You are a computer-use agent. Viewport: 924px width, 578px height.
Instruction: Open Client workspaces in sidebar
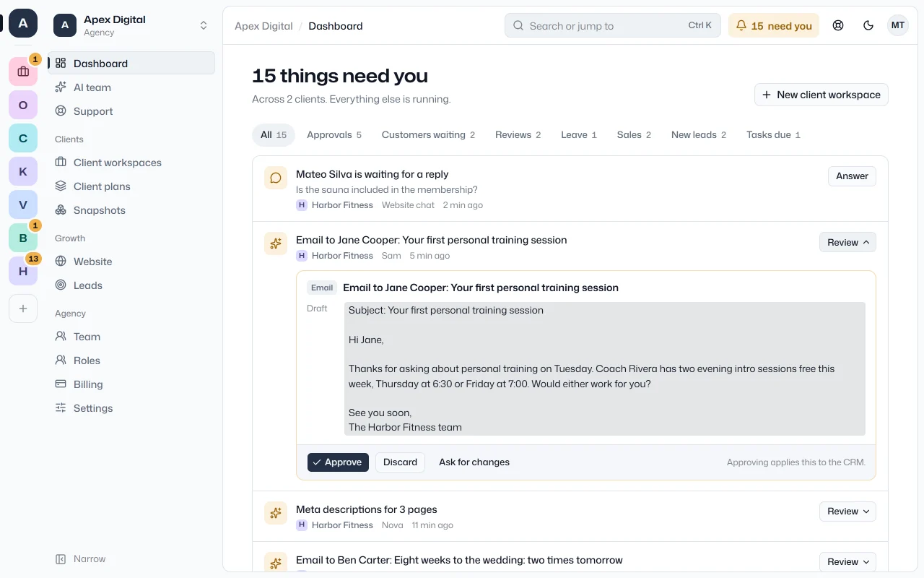pos(131,163)
